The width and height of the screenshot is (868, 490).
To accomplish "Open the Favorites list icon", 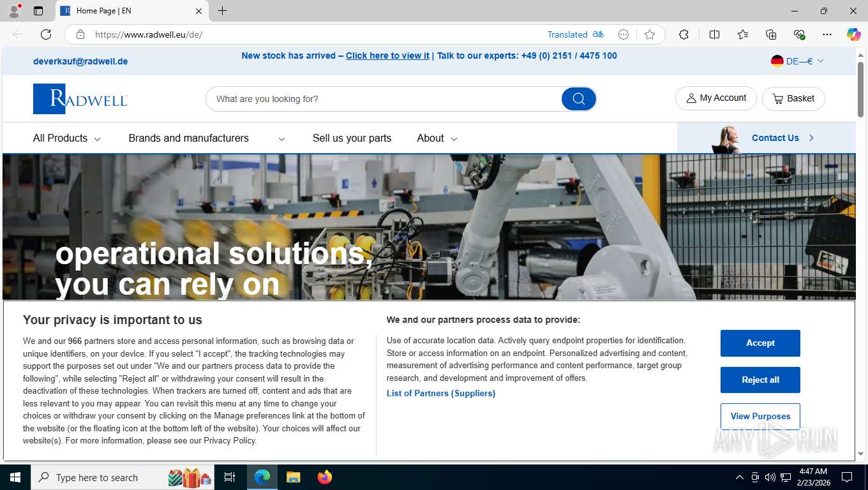I will coord(743,34).
